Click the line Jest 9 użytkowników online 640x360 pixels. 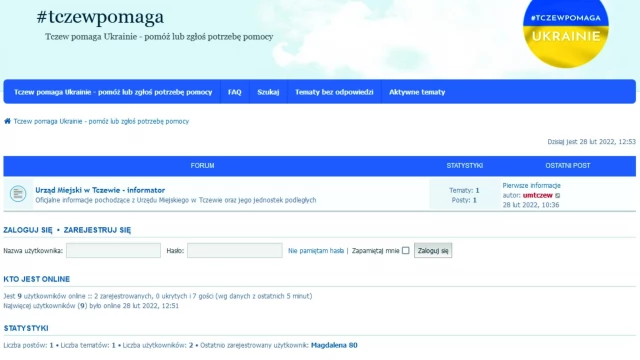point(158,296)
